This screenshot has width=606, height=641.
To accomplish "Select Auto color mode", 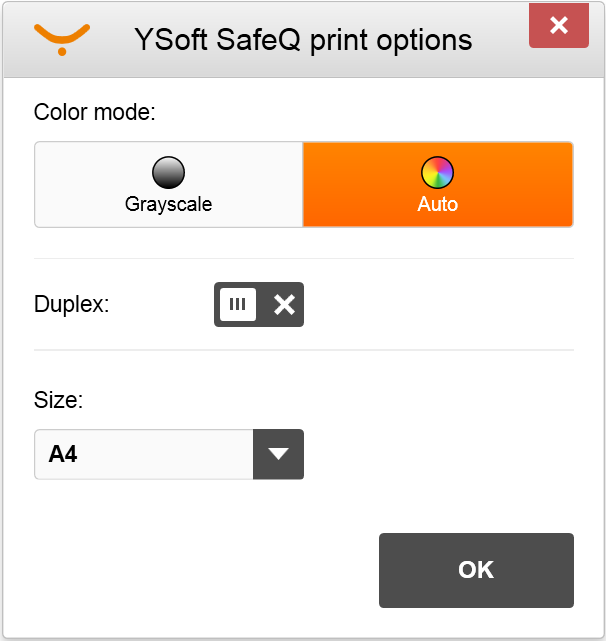I will pos(438,185).
